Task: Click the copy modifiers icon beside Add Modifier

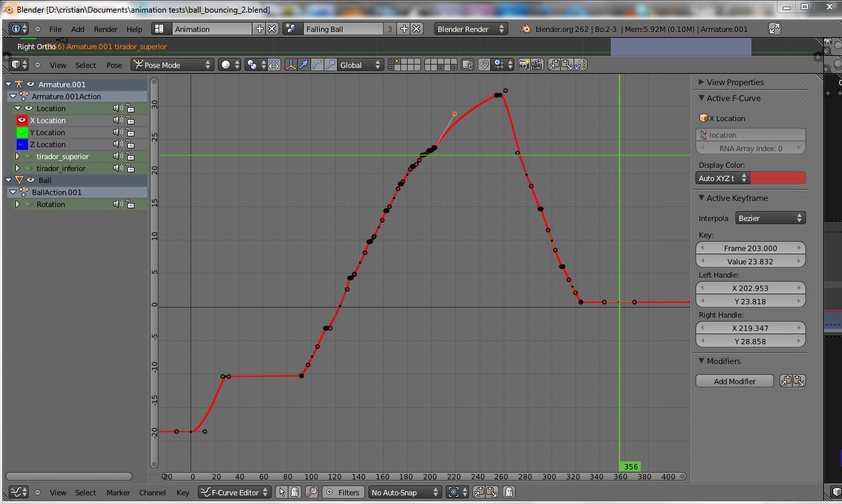Action: [x=787, y=381]
